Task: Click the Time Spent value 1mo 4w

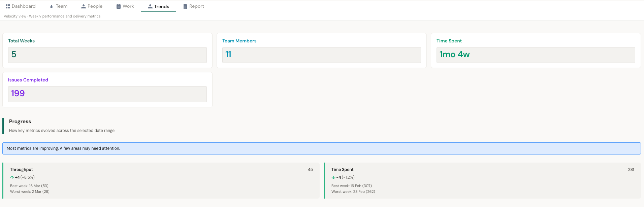Action: click(455, 55)
